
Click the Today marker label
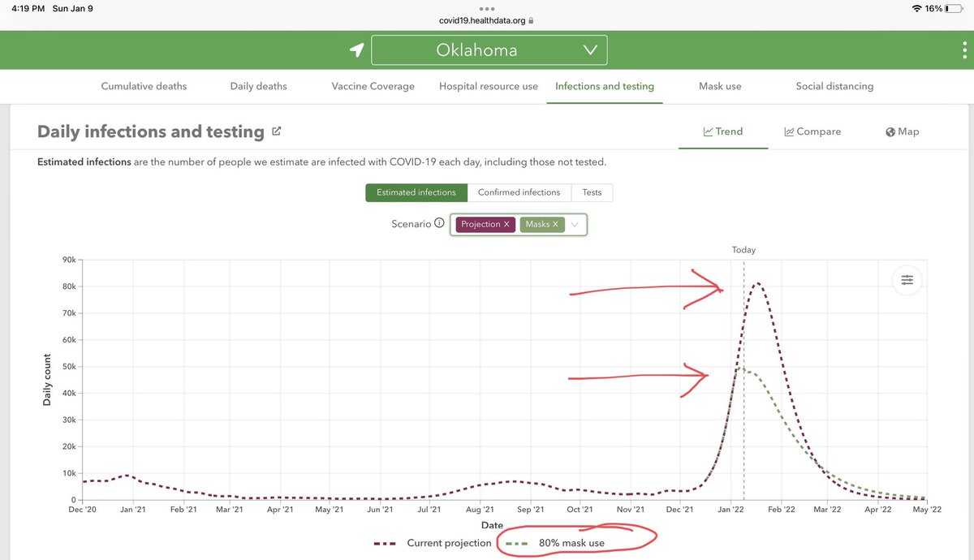pos(743,250)
